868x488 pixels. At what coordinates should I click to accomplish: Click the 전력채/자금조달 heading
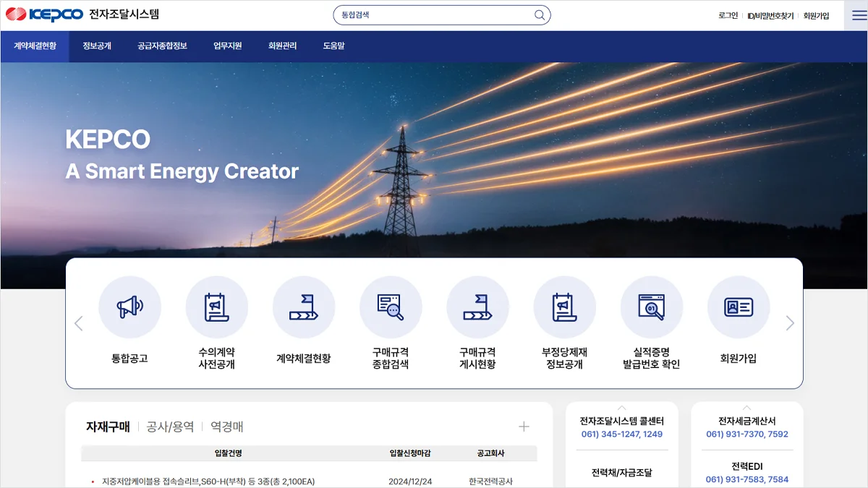[x=622, y=473]
